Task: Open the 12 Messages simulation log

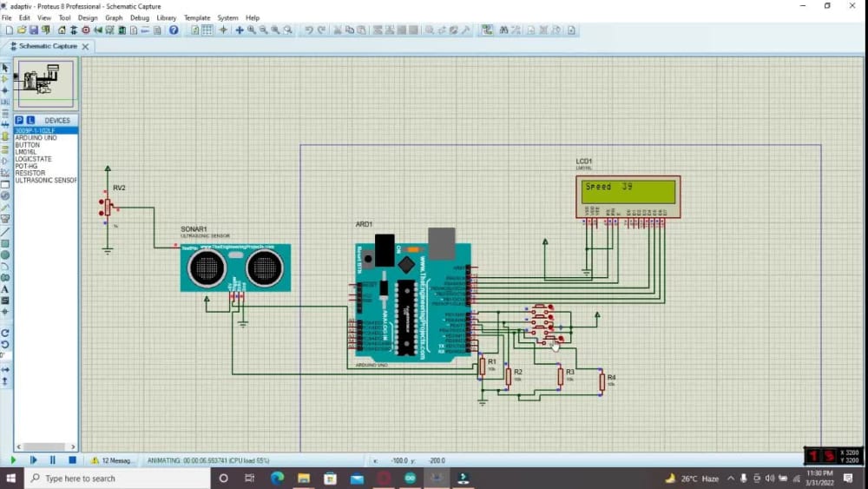Action: point(112,460)
